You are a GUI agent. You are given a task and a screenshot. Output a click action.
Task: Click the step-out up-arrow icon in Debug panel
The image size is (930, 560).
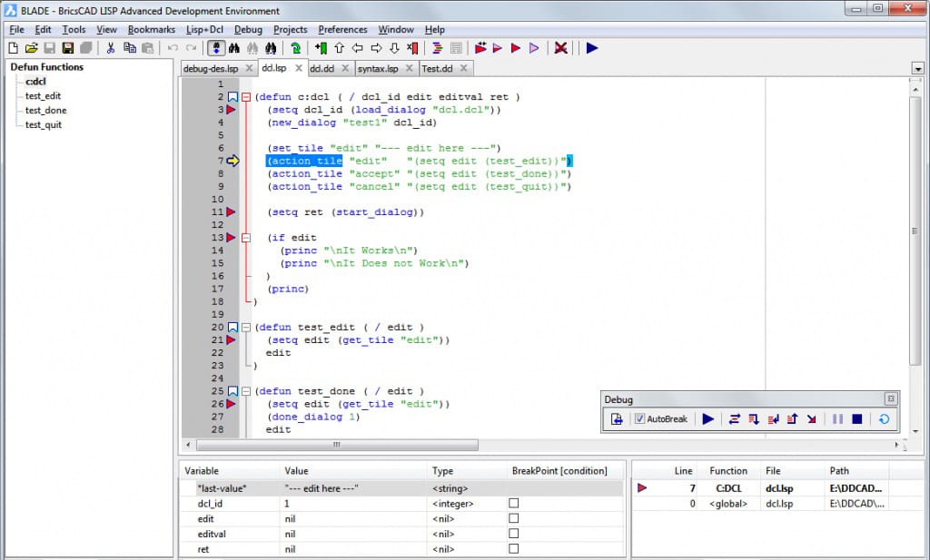click(792, 419)
